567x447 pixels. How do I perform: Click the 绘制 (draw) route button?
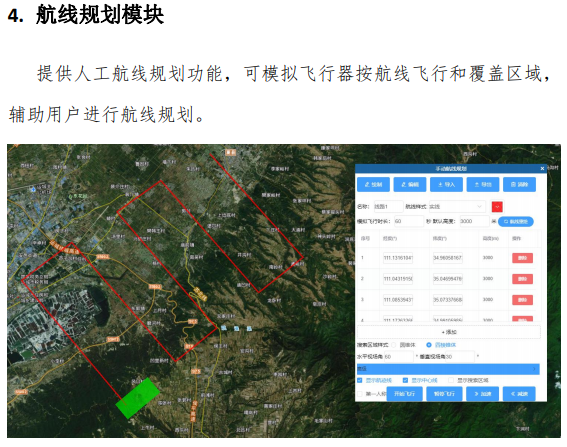pyautogui.click(x=373, y=184)
